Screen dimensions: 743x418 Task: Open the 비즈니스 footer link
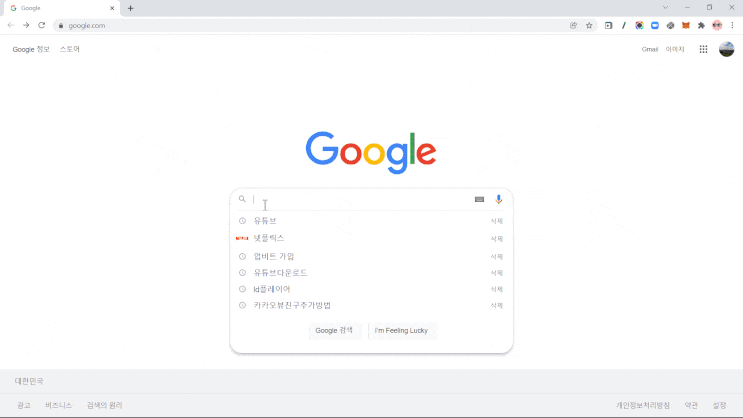tap(58, 405)
